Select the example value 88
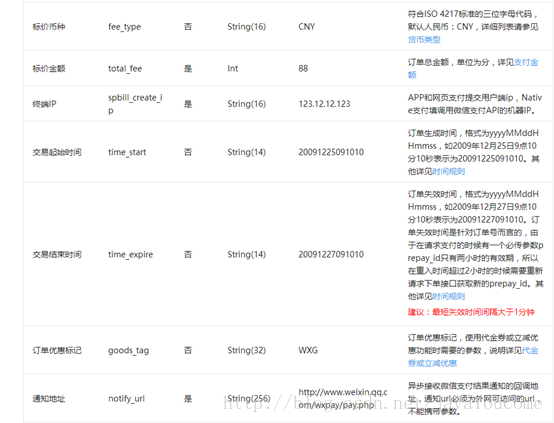This screenshot has width=554, height=423. [303, 69]
